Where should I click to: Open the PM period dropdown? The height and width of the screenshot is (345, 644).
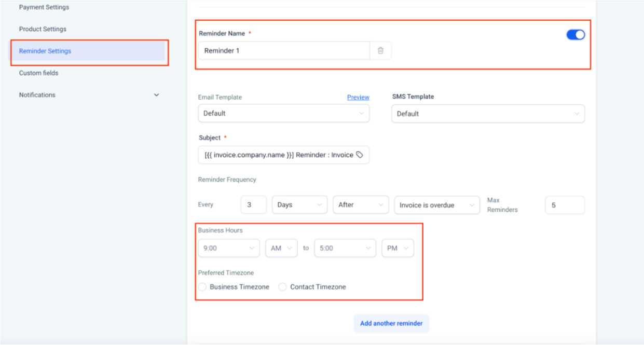click(x=398, y=248)
